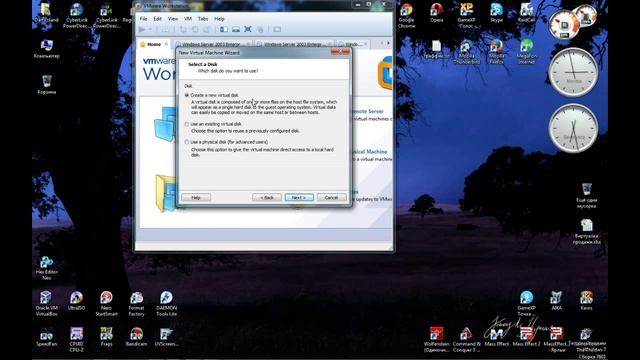Open the MegaFon Internet desktop shortcut
This screenshot has width=640, height=360.
click(x=527, y=52)
